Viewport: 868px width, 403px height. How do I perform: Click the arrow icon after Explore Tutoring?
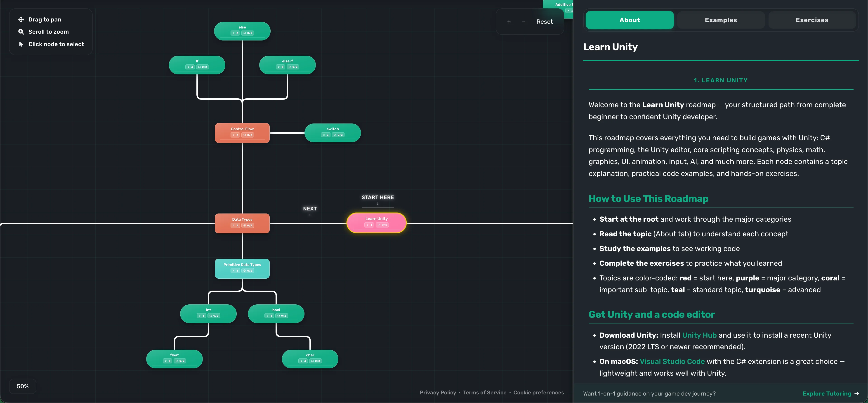[x=856, y=394]
